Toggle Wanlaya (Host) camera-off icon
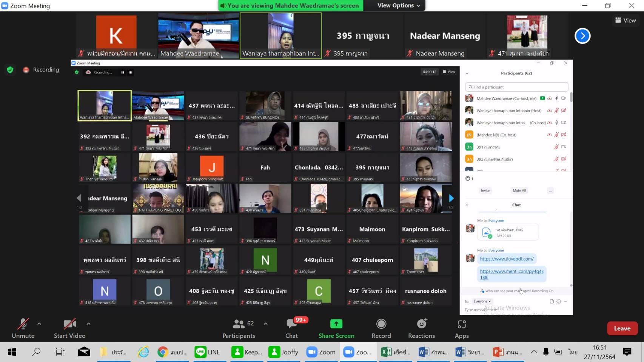Screen dimensions: 644x362 coord(564,110)
